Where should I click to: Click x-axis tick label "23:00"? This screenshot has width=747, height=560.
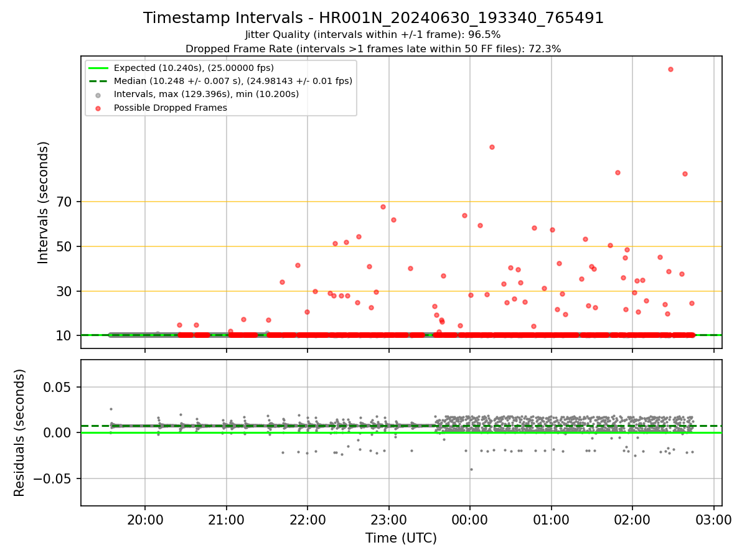coord(389,520)
